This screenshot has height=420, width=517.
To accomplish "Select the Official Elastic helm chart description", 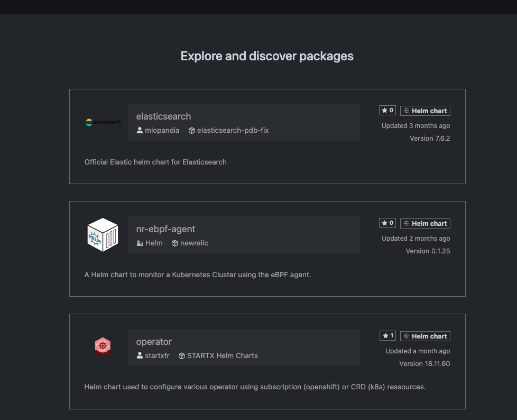I will click(x=155, y=162).
